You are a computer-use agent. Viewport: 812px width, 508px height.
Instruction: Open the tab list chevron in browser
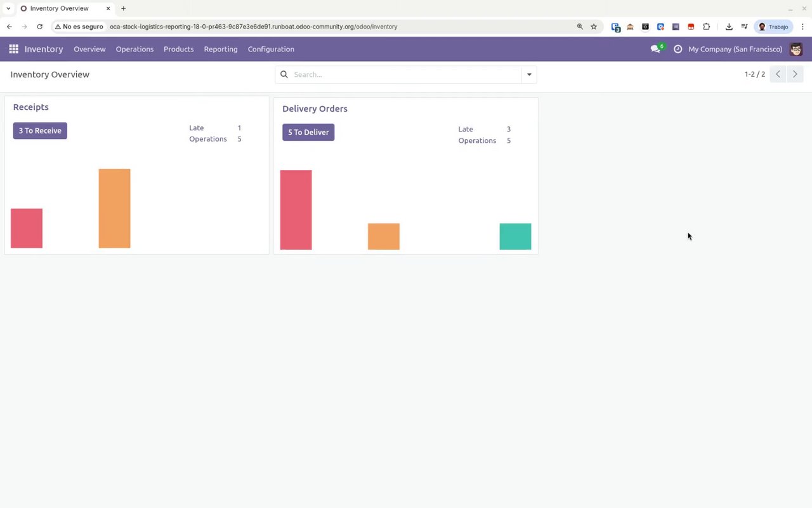pos(8,8)
